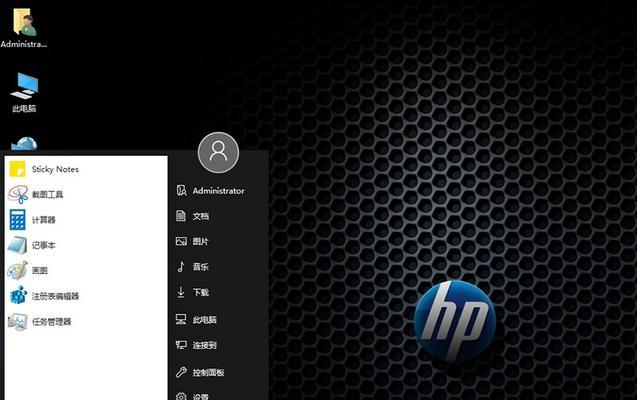Click the 控制面板 wrench icon
Viewport: 637px width, 400px height.
point(181,372)
